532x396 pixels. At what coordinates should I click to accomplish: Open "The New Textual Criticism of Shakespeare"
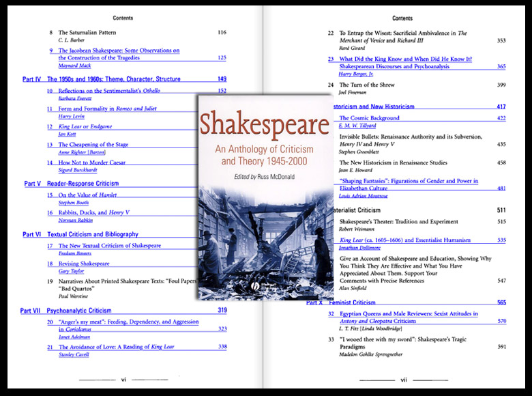tap(109, 246)
